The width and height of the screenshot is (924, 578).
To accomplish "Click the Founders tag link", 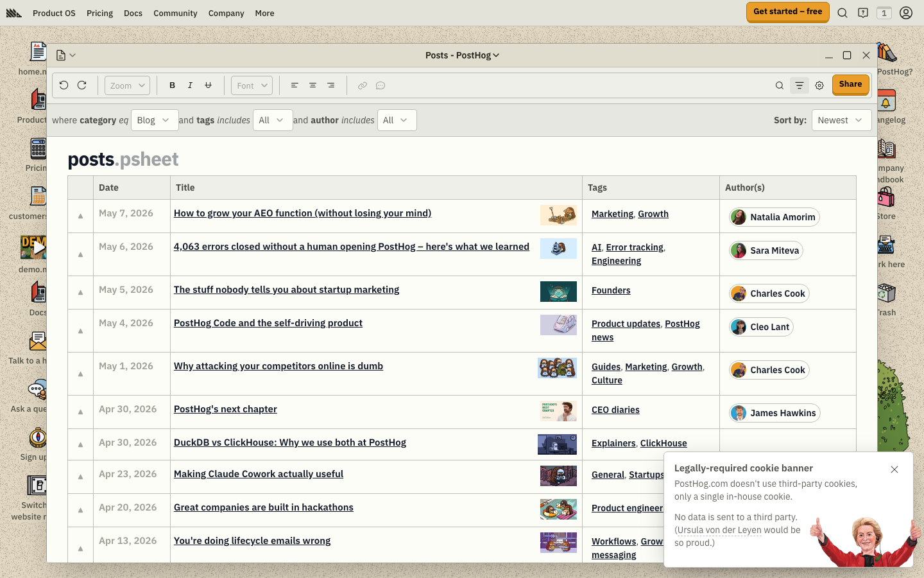I will click(611, 290).
